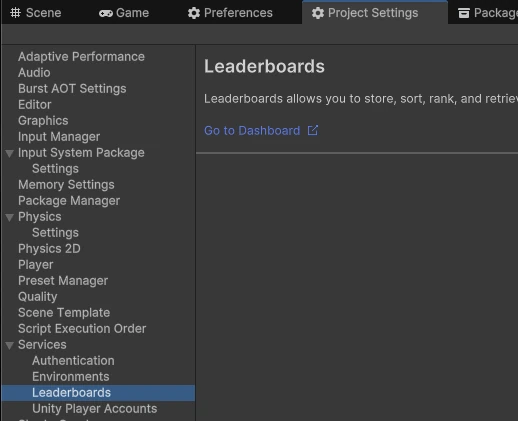The width and height of the screenshot is (518, 421).
Task: Collapse the Physics settings group
Action: [x=10, y=217]
